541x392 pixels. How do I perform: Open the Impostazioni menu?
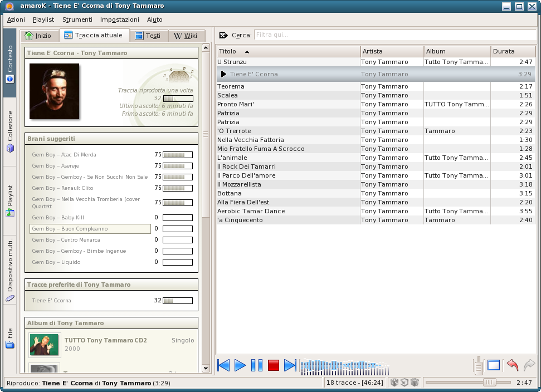(119, 19)
